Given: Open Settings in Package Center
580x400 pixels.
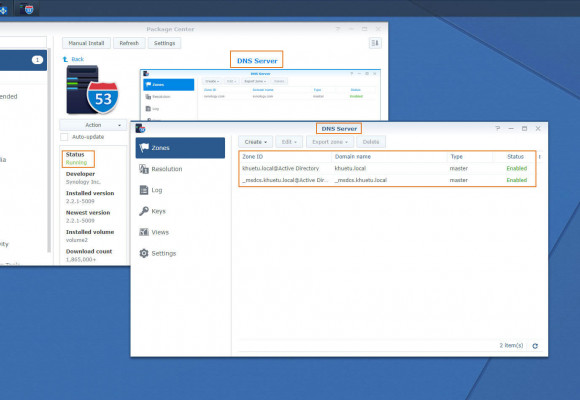Looking at the screenshot, I should (164, 43).
